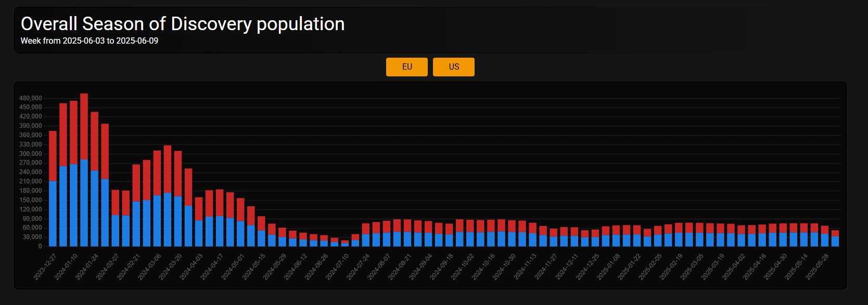Image resolution: width=868 pixels, height=305 pixels.
Task: Click the red segment of the 2024-04-03 bar
Action: [x=199, y=209]
